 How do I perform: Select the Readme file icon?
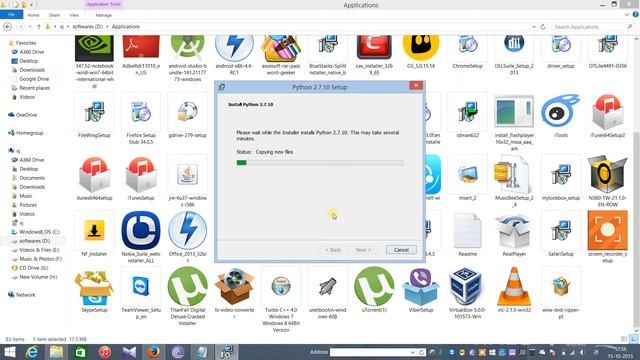pyautogui.click(x=467, y=231)
